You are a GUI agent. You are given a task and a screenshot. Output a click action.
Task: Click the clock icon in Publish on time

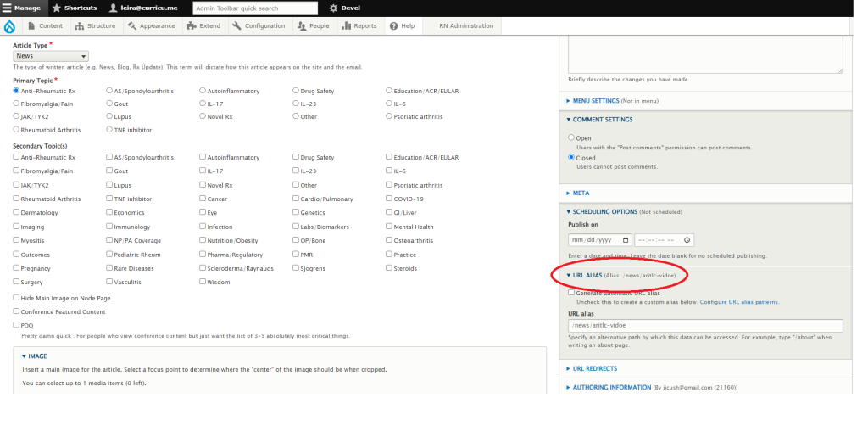(x=687, y=240)
